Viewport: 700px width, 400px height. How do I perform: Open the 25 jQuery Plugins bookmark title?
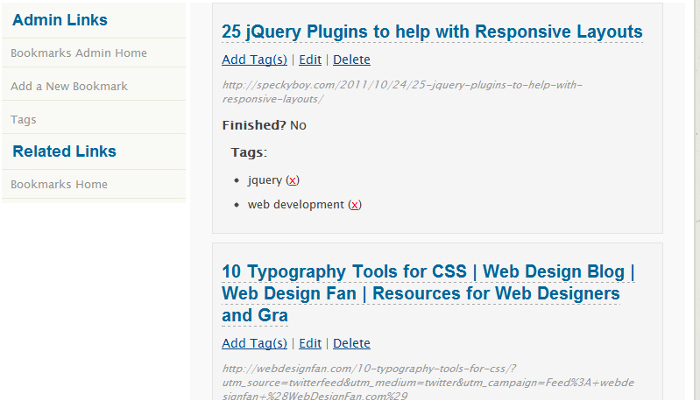[x=432, y=32]
